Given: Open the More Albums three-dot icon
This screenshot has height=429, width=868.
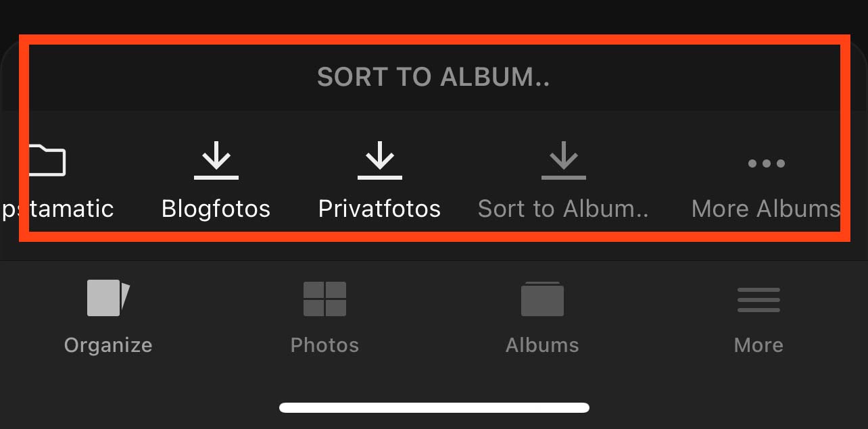Looking at the screenshot, I should [x=766, y=163].
